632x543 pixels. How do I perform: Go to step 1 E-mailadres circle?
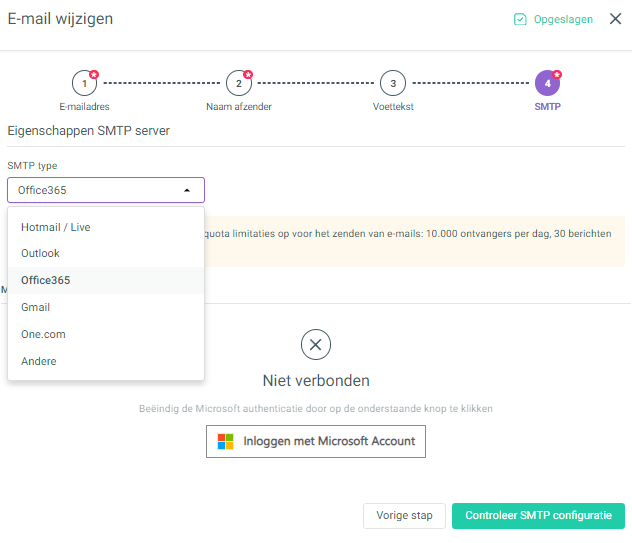point(84,83)
